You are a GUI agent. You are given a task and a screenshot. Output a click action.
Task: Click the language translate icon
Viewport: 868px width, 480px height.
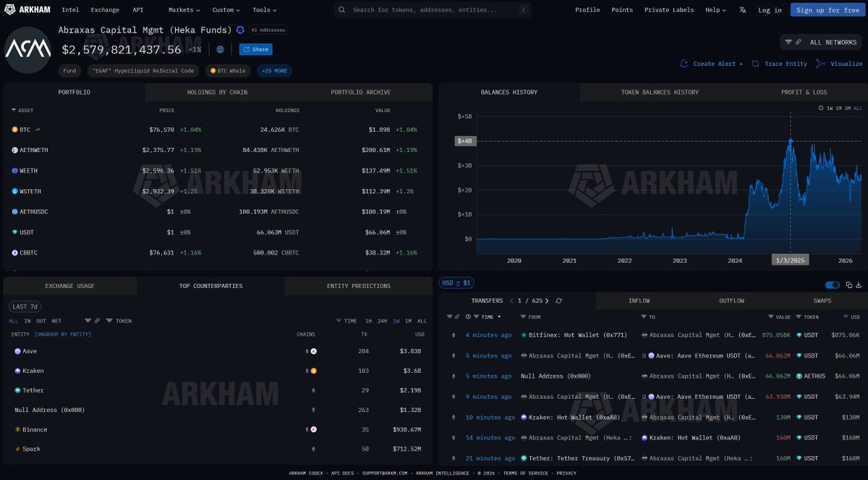coord(743,10)
